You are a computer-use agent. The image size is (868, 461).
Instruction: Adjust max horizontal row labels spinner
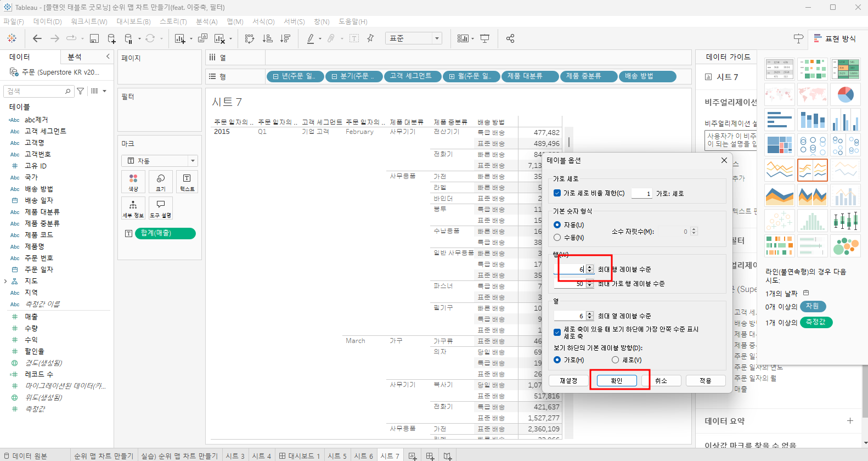pyautogui.click(x=590, y=284)
